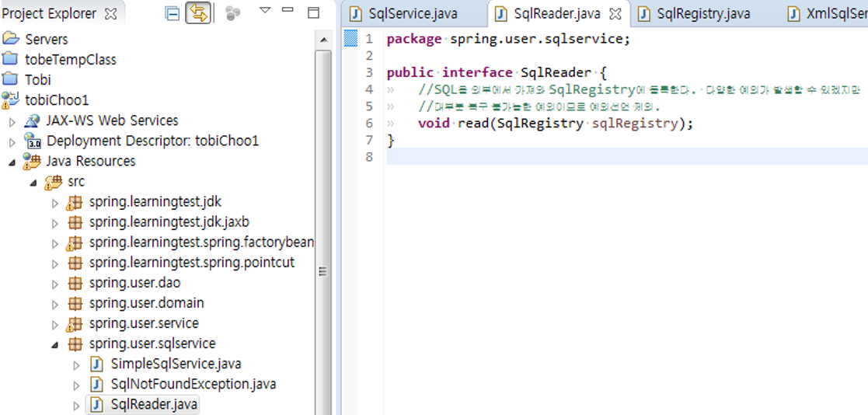This screenshot has height=415, width=868.
Task: Expand spring.user.domain package
Action: [55, 305]
